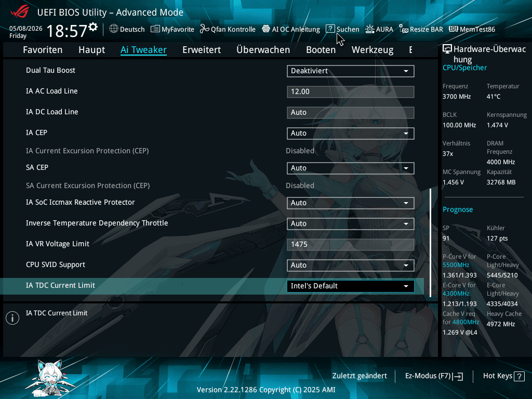Click the chibi mascot in footer
This screenshot has width=532, height=399.
click(x=50, y=378)
